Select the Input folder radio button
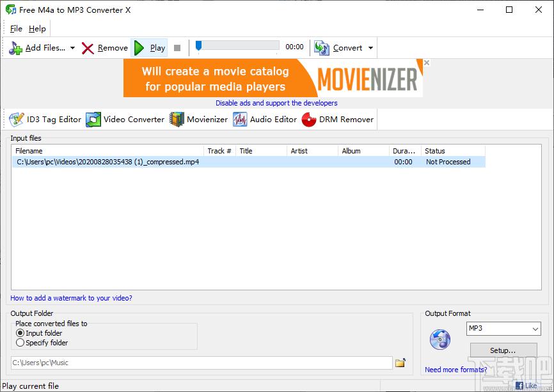The image size is (554, 392). [20, 333]
